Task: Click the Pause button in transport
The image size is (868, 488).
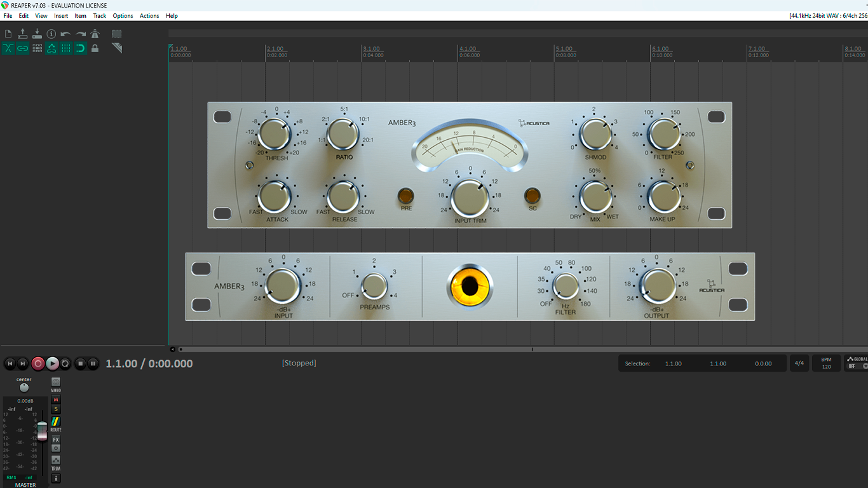Action: coord(93,363)
